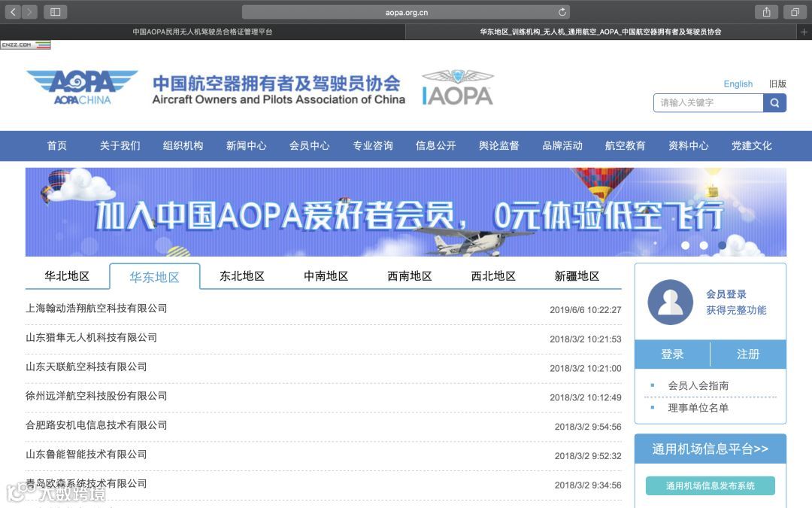Select the 新疆地区 region tab
Screen dimensions: 812x508
[x=577, y=276]
